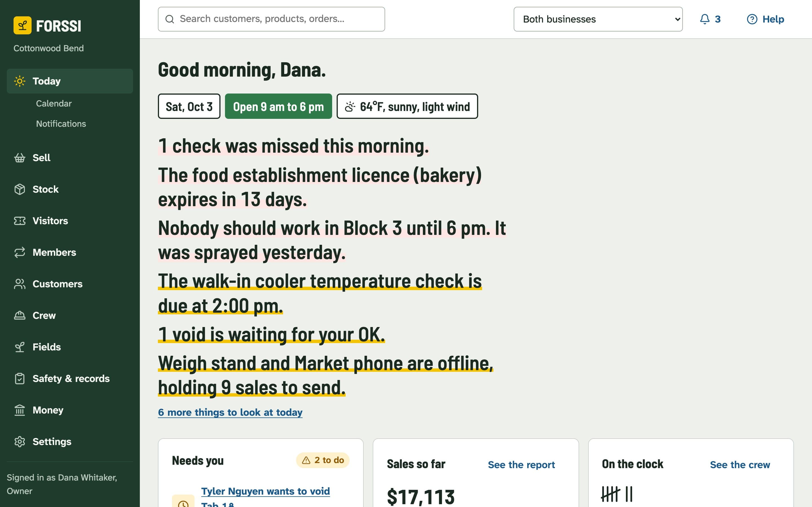
Task: Follow the See the report link
Action: tap(521, 465)
